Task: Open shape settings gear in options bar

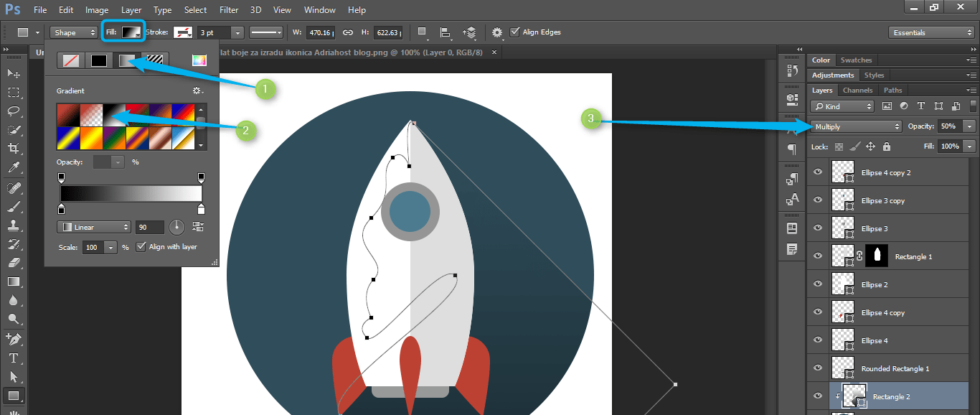Action: pyautogui.click(x=498, y=32)
